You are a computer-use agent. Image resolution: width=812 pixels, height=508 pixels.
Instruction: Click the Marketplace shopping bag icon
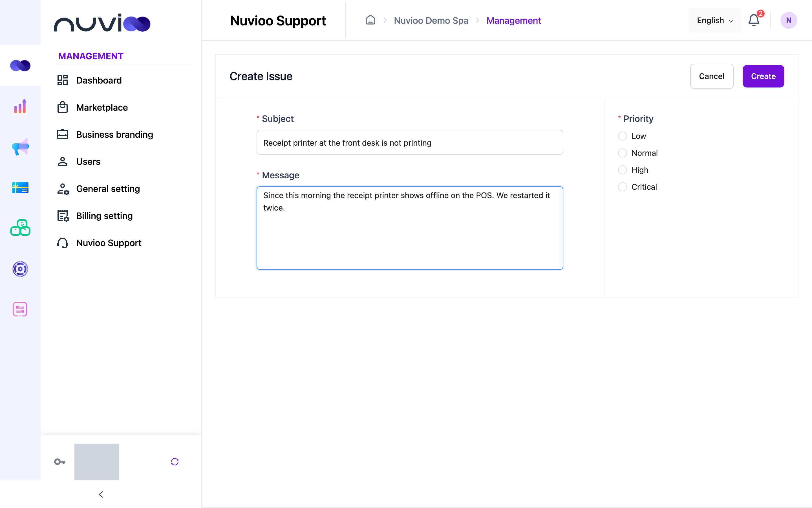coord(62,107)
